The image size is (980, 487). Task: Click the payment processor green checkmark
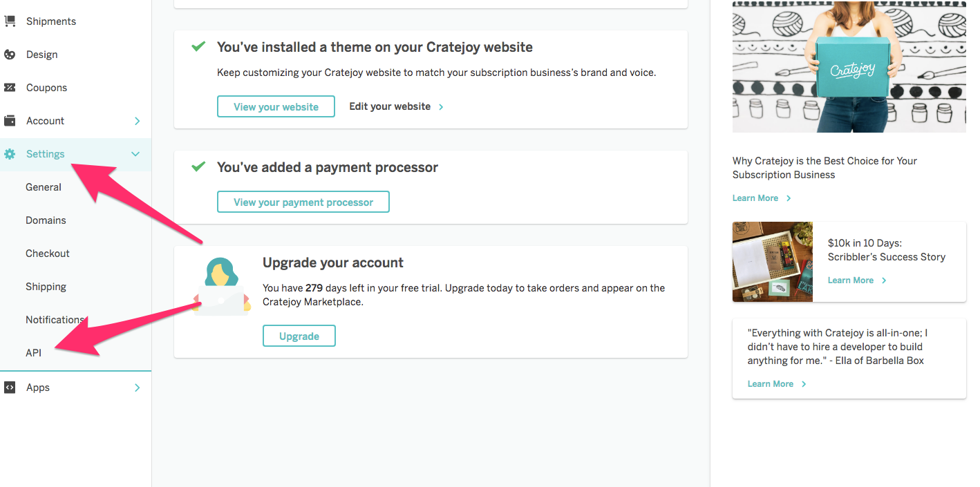pos(198,167)
